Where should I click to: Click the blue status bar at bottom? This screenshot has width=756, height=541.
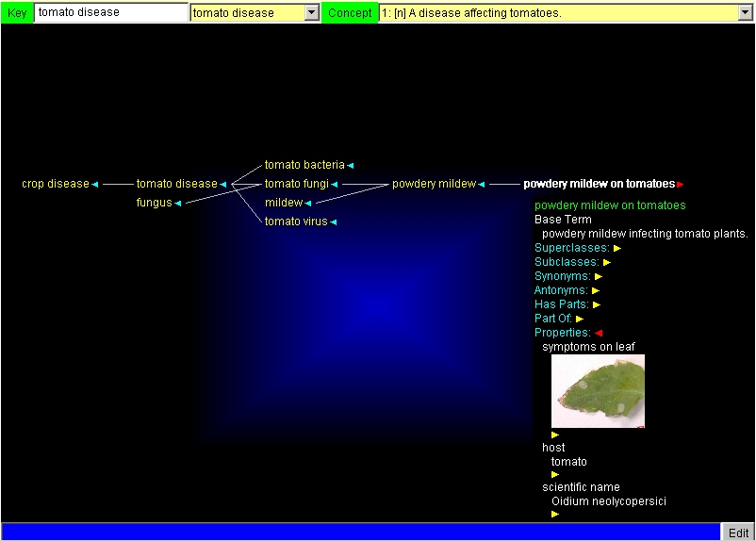[x=361, y=532]
